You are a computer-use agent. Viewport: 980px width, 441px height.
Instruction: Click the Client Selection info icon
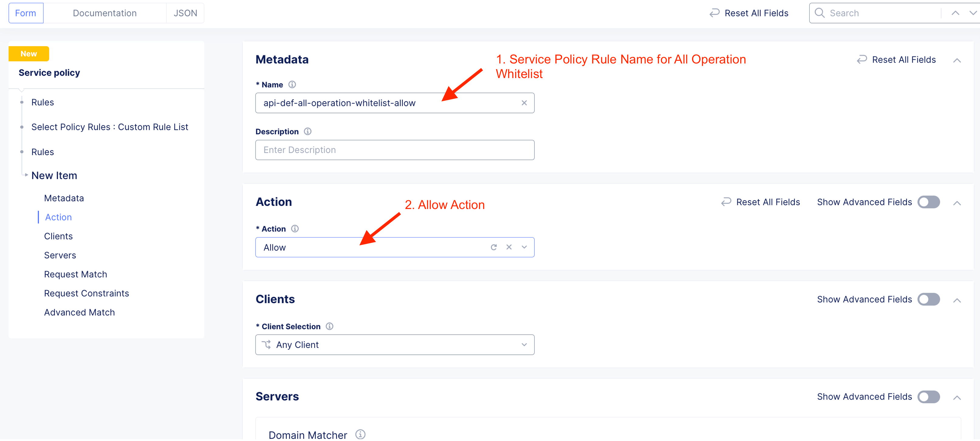330,326
